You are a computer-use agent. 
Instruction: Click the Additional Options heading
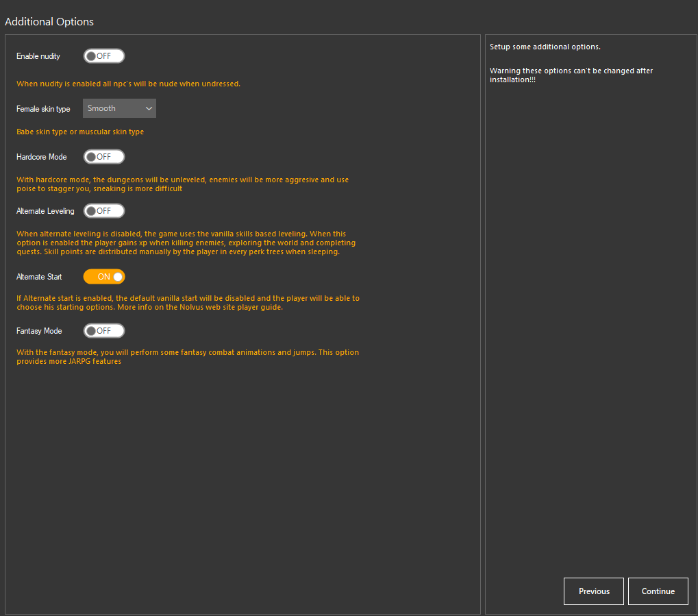(x=49, y=22)
